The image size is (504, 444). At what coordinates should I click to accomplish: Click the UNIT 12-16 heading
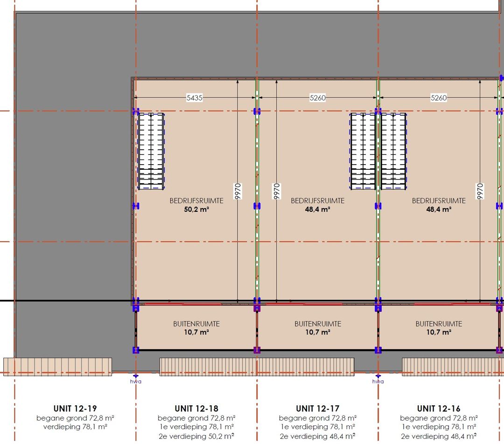pos(439,409)
